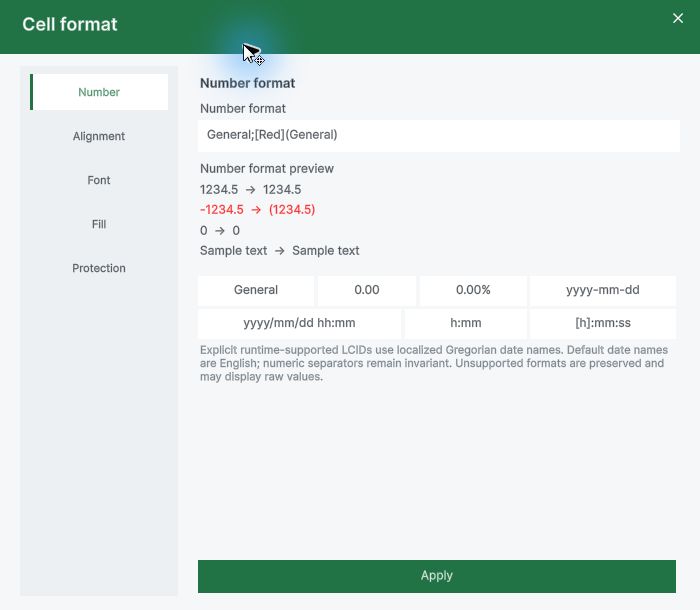Choose the General format preset
This screenshot has width=700, height=610.
click(x=256, y=290)
